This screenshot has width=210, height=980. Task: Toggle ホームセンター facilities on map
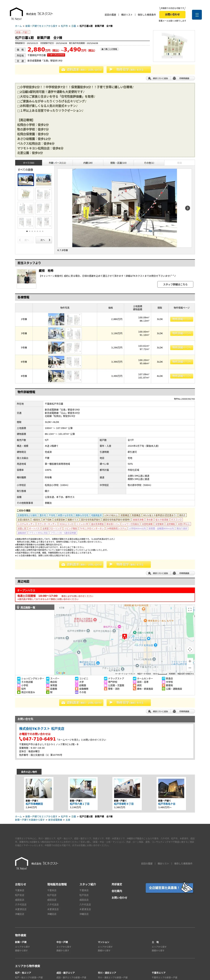pos(143,678)
